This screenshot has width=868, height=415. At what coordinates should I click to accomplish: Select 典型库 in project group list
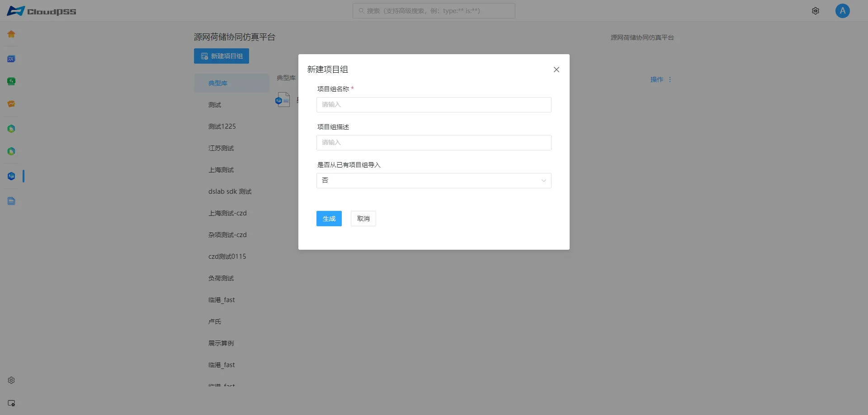(232, 83)
